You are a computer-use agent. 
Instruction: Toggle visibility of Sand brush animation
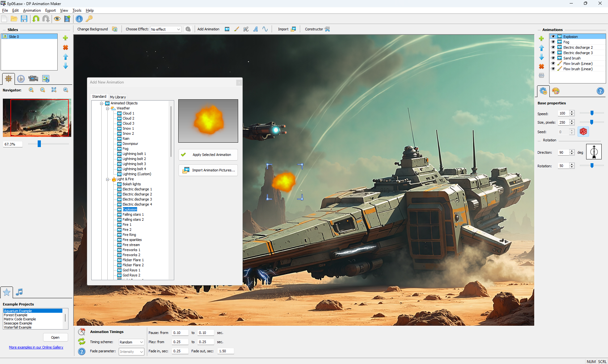click(x=553, y=58)
